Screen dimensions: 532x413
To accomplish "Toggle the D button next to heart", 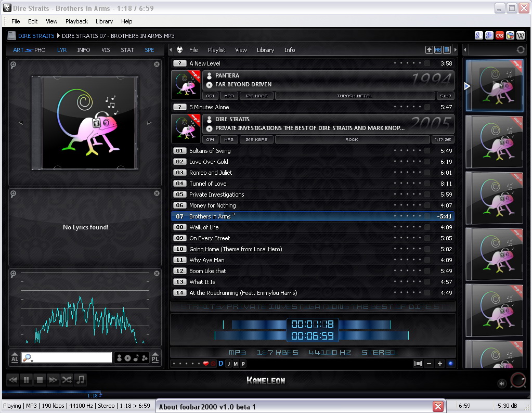I will click(220, 364).
